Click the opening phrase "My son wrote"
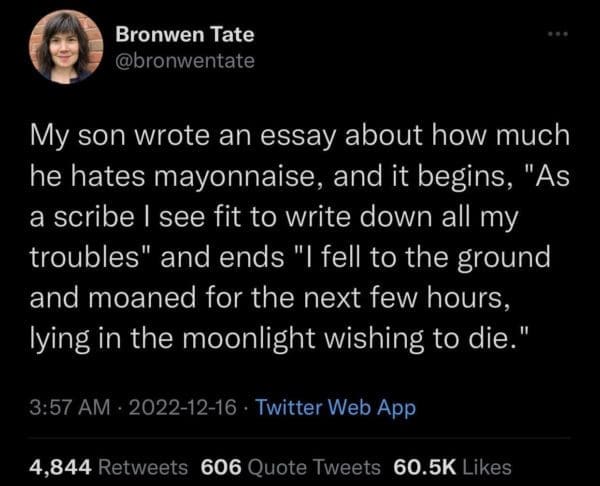Viewport: 600px width, 486px height. tap(114, 132)
